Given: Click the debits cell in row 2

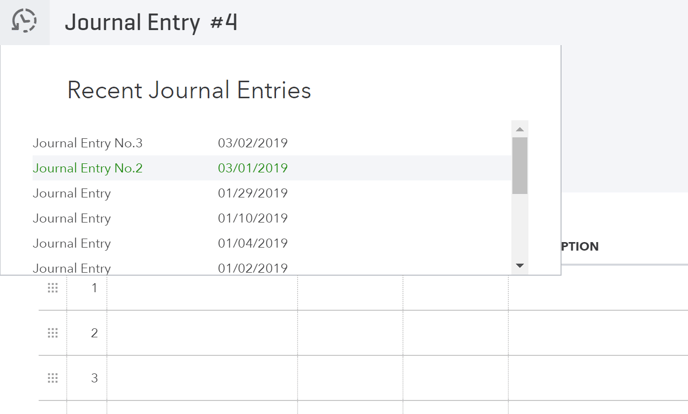Looking at the screenshot, I should [x=350, y=333].
